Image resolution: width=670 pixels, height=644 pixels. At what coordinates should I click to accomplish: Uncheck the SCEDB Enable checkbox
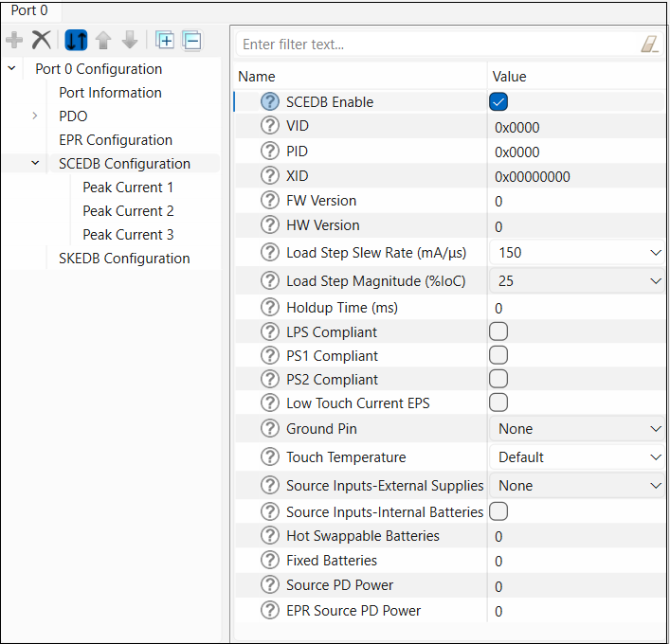tap(498, 102)
